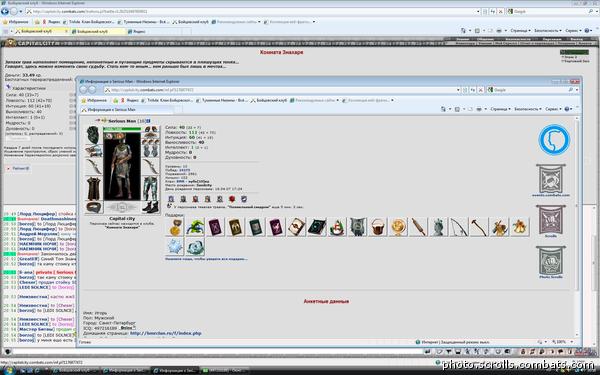Click the brown coat armor slot
600x375 pixels.
(94, 188)
